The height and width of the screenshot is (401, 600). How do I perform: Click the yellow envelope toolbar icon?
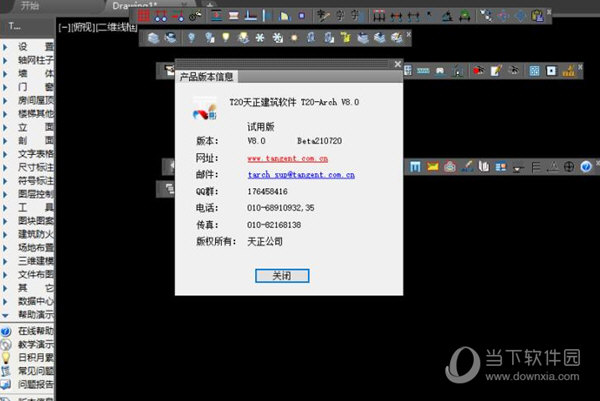pos(433,167)
